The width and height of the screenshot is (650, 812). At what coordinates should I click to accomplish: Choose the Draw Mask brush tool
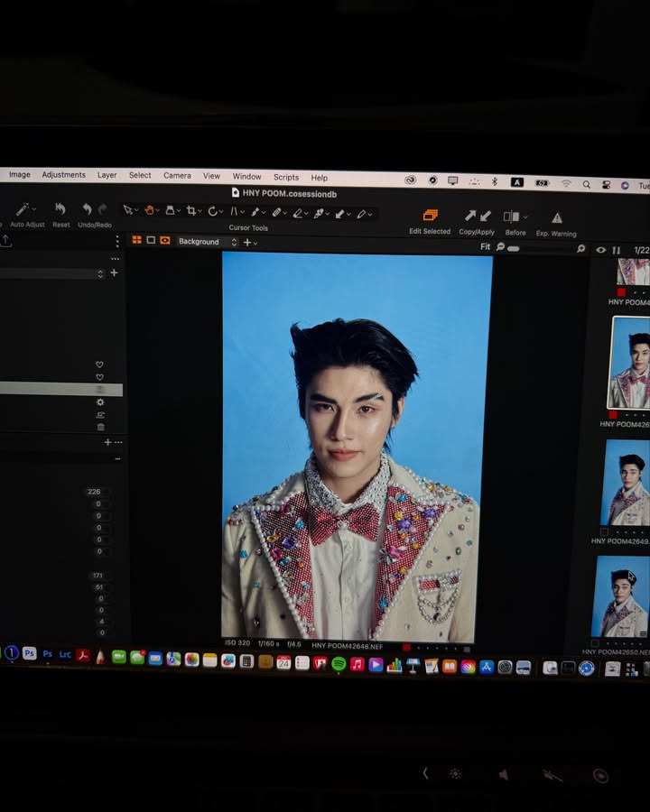[255, 212]
